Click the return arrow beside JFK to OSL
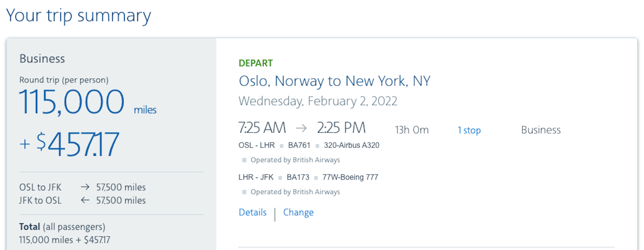 tap(85, 200)
